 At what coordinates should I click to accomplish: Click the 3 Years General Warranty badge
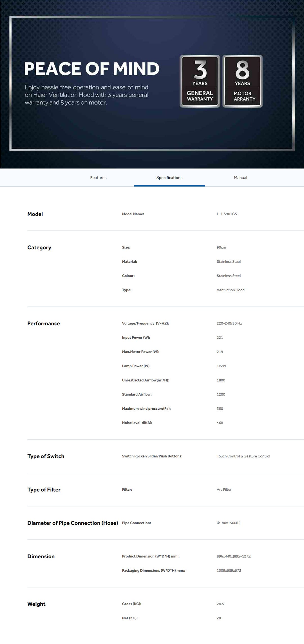(200, 81)
